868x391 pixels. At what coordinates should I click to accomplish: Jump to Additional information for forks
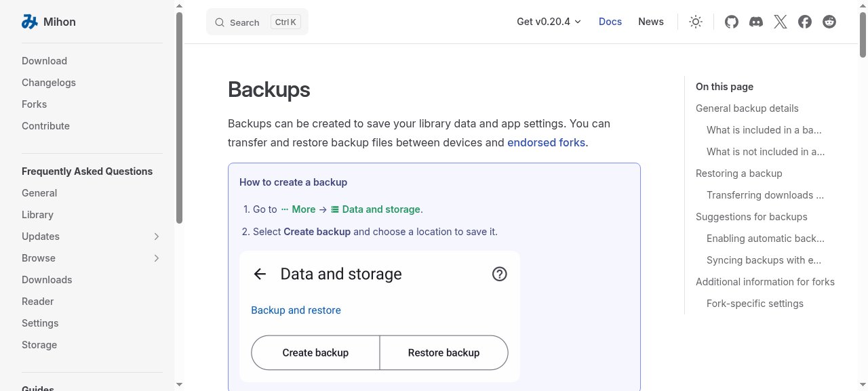pyautogui.click(x=765, y=282)
